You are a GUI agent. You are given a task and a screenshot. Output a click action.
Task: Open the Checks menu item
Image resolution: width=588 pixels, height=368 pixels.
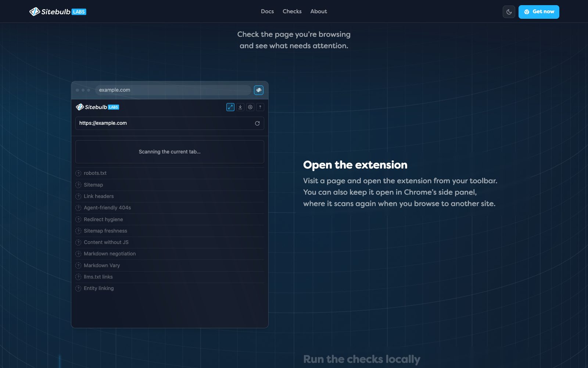[292, 11]
